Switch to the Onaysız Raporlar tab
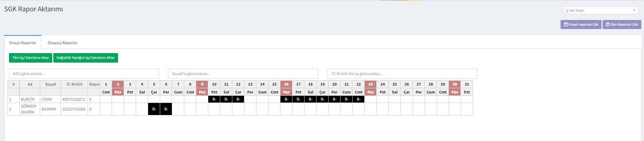The width and height of the screenshot is (644, 141). pyautogui.click(x=62, y=43)
